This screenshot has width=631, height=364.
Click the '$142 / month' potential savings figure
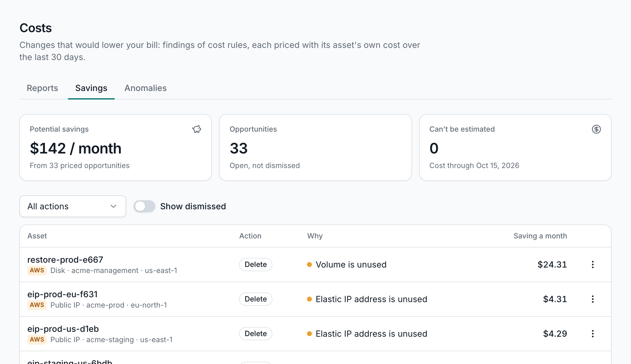(76, 148)
